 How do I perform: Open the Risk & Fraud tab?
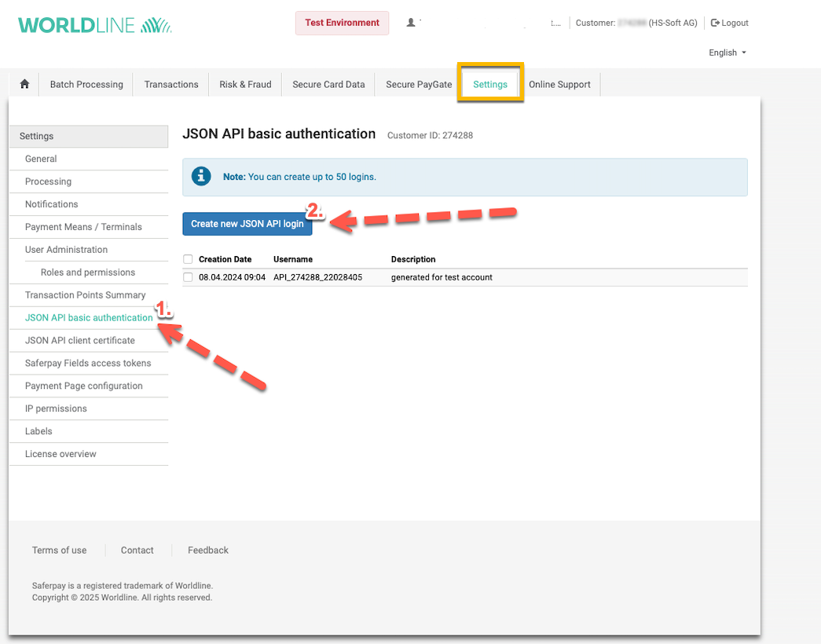(x=245, y=85)
